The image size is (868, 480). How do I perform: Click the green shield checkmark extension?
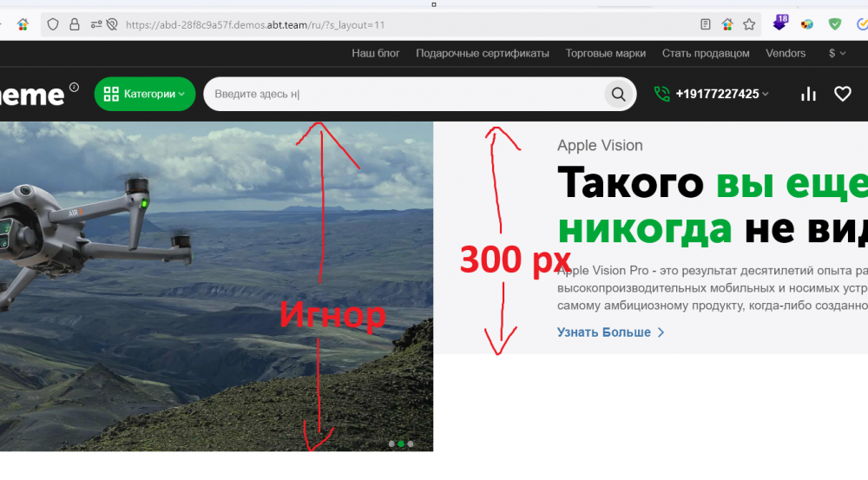pyautogui.click(x=835, y=24)
